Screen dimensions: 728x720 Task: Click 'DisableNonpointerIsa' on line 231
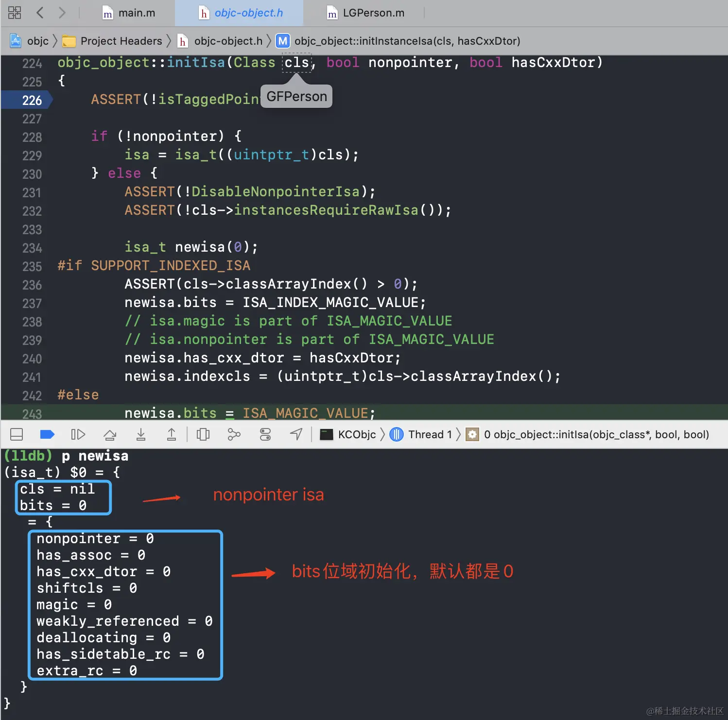pyautogui.click(x=276, y=191)
